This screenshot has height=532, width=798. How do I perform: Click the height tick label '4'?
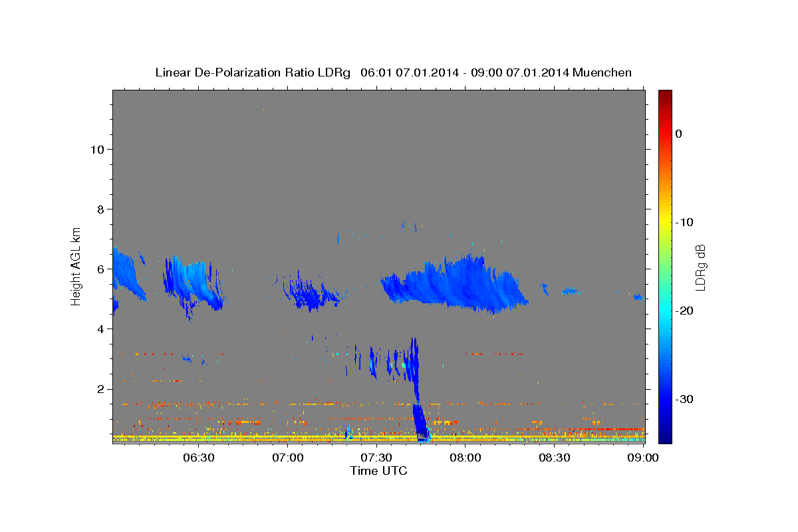pos(99,329)
